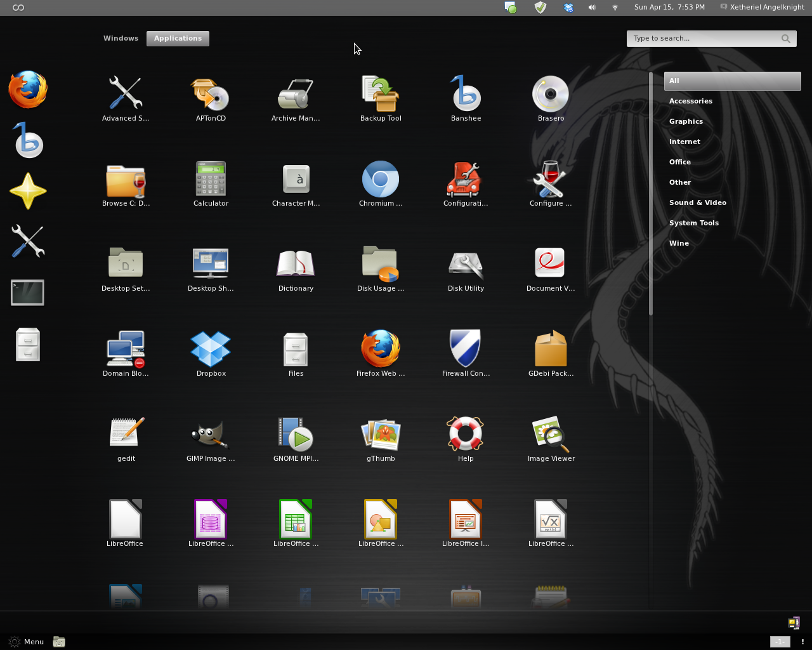Open Banshee from the applications grid
Image resolution: width=812 pixels, height=650 pixels.
(466, 93)
